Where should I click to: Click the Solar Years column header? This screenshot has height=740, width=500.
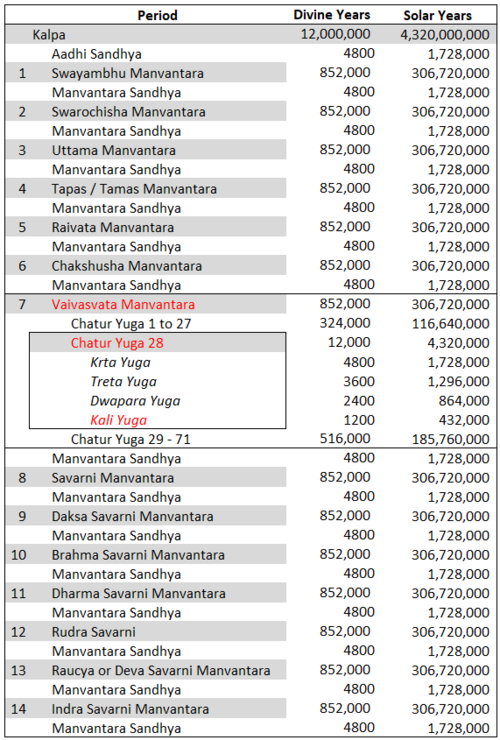click(x=437, y=15)
